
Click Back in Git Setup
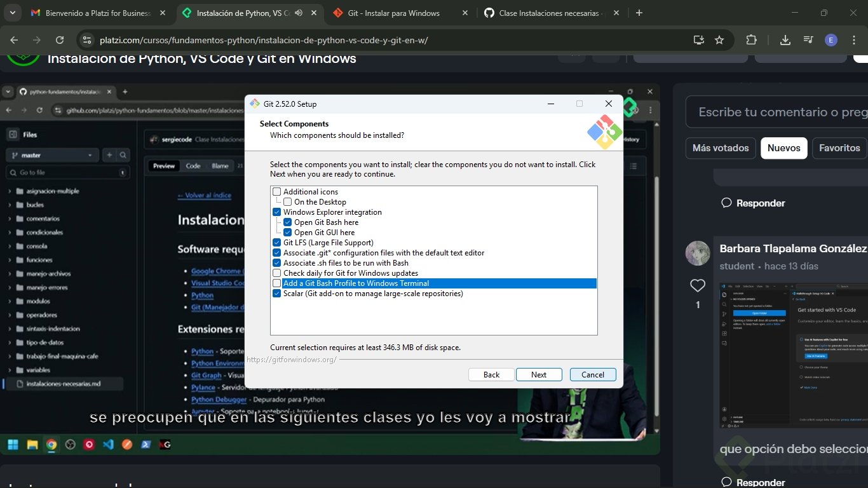point(491,374)
